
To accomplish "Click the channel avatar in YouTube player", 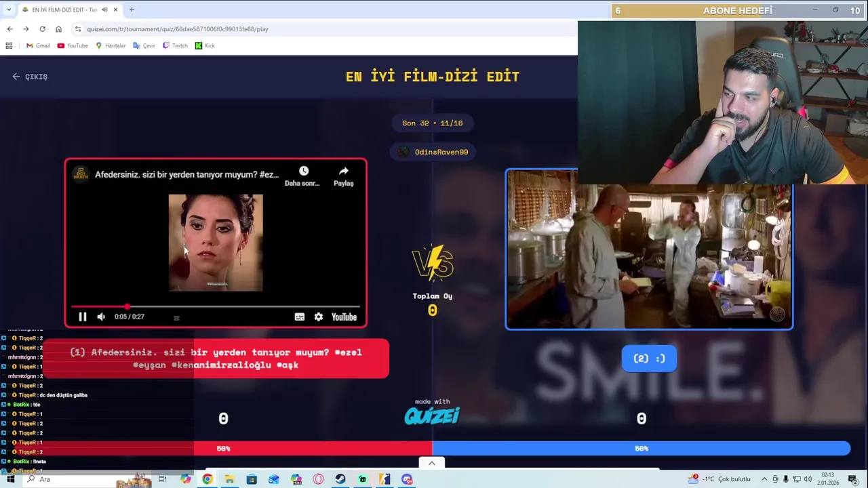I will click(x=81, y=174).
